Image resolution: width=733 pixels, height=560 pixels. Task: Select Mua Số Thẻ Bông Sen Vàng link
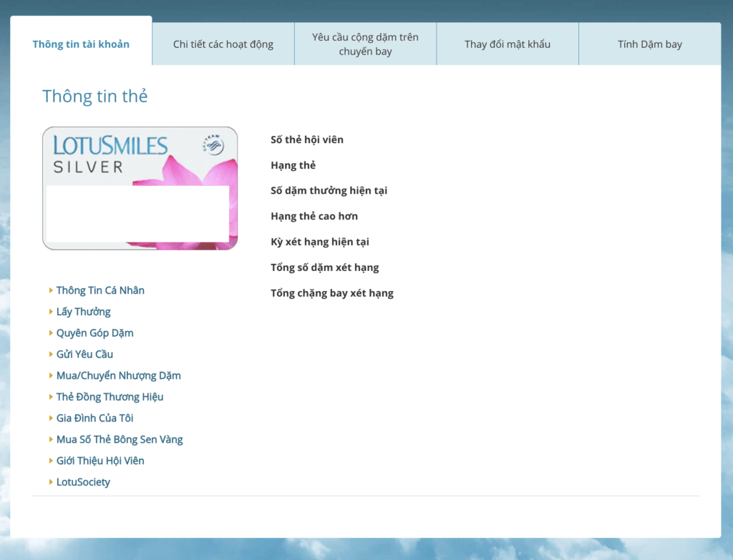tap(120, 440)
